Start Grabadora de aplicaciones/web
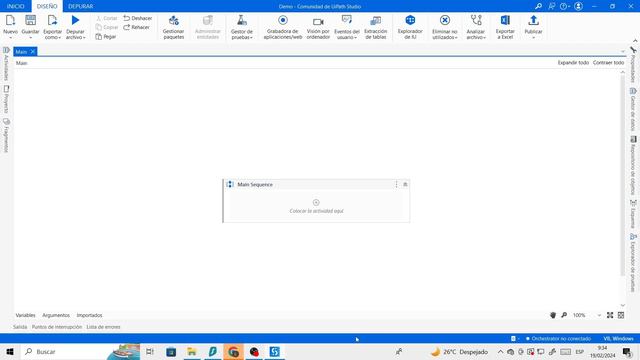Viewport: 640px width, 360px height. (x=283, y=27)
